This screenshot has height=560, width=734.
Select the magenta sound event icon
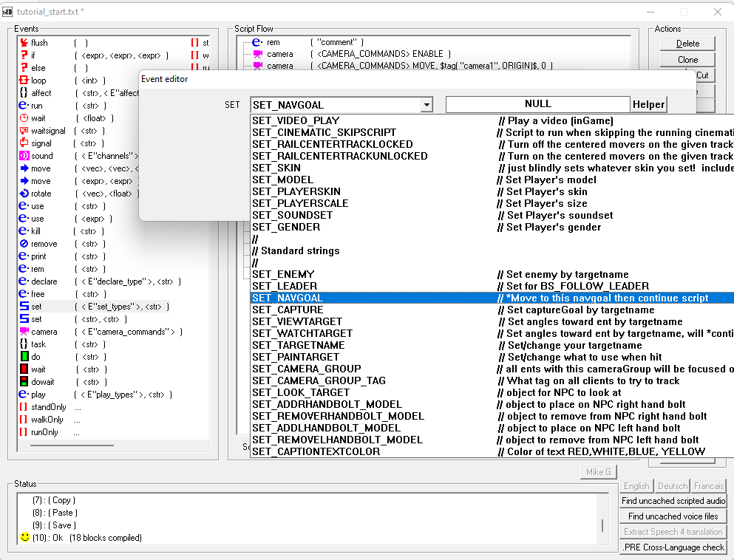click(24, 156)
